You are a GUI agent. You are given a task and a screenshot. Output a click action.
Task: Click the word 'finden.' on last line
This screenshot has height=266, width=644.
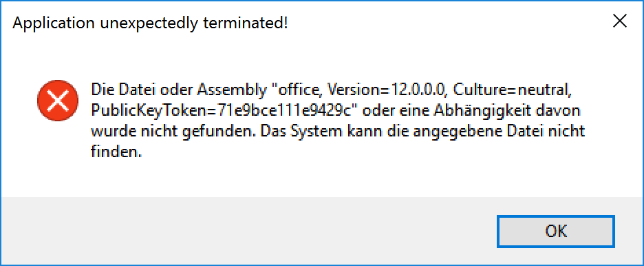click(x=116, y=152)
